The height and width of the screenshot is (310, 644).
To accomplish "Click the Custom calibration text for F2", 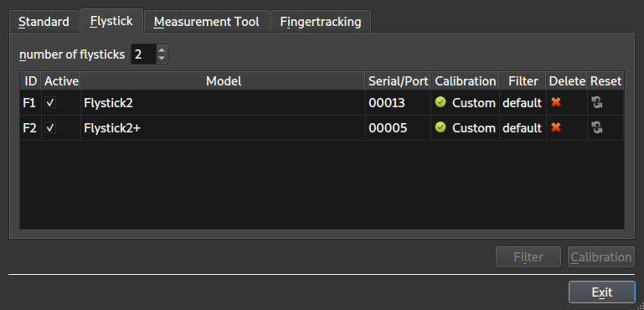I will point(473,128).
